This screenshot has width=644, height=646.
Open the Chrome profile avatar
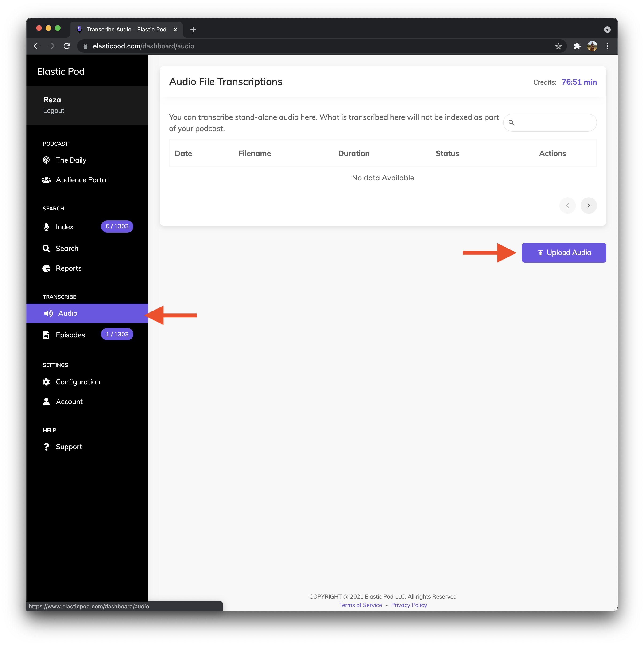[592, 46]
